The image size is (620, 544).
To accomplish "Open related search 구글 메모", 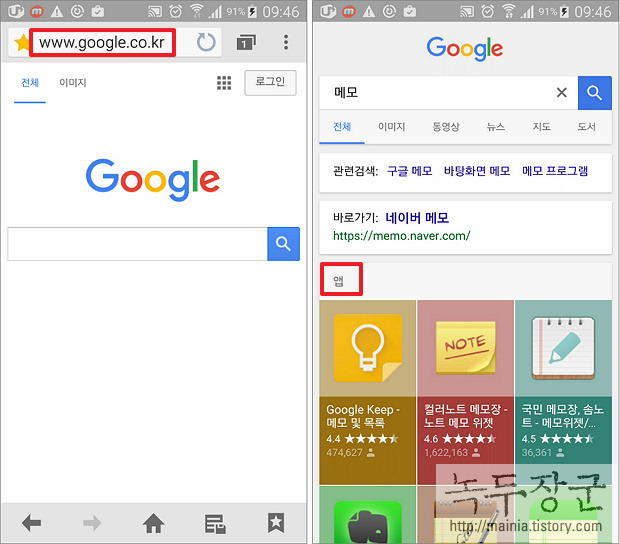I will (410, 171).
